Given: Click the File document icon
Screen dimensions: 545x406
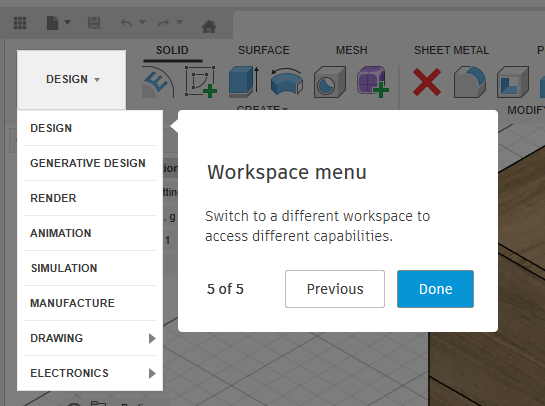Looking at the screenshot, I should [52, 23].
